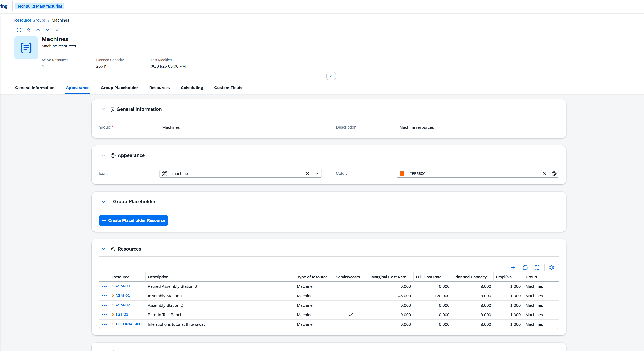Click the '256 h' planned capacity value
644x351 pixels.
click(101, 66)
